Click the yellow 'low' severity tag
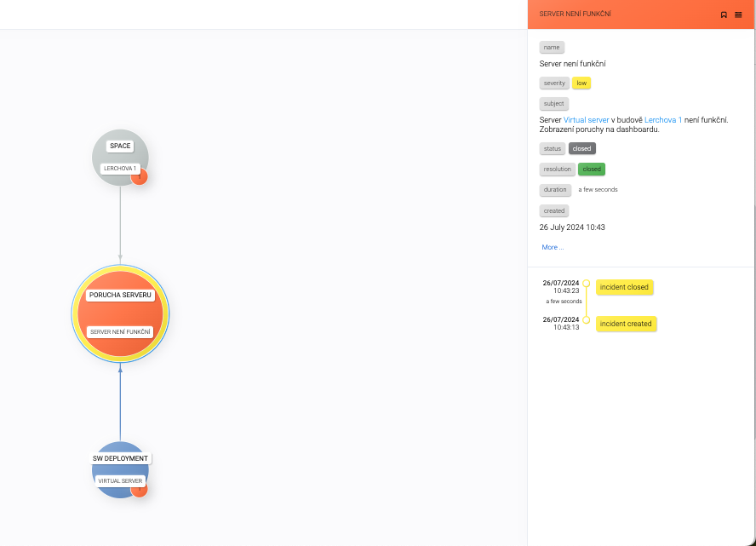756x546 pixels. coord(581,83)
